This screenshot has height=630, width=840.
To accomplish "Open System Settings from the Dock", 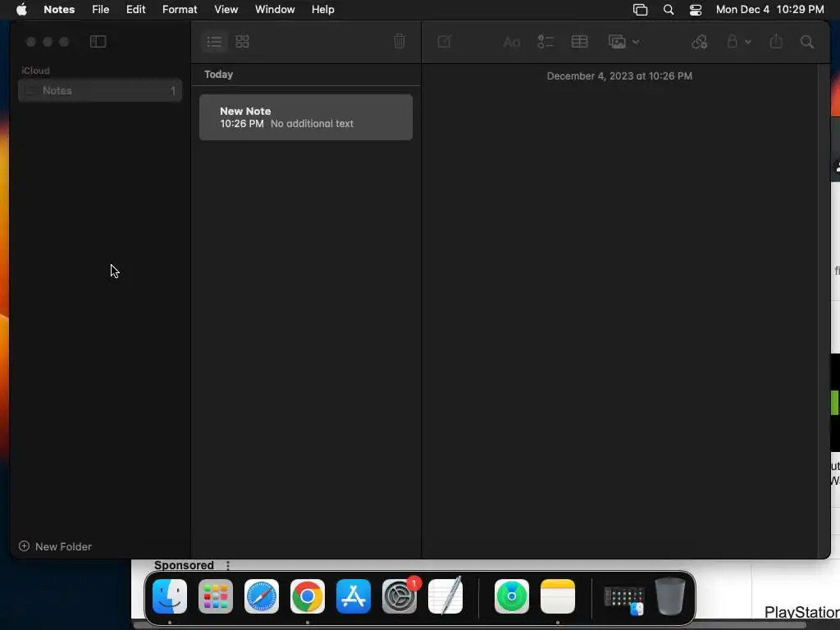I will point(399,596).
